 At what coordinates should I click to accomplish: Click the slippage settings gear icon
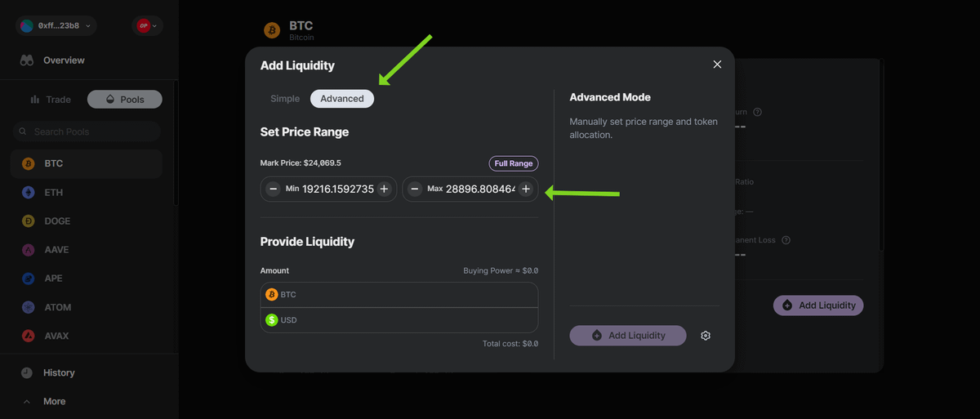point(706,336)
